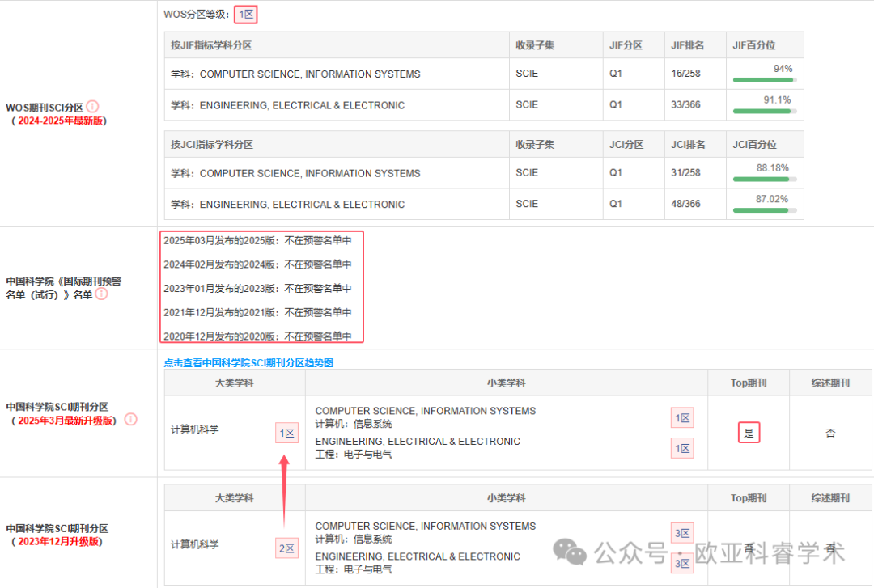
Task: Click 大类学科 header in 2025 table
Action: pyautogui.click(x=235, y=383)
